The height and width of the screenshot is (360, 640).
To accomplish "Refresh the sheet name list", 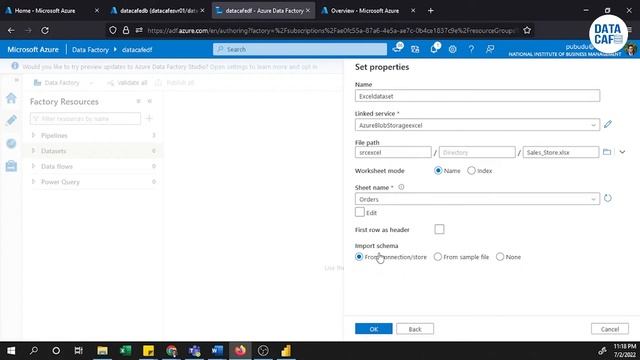I will click(x=608, y=198).
